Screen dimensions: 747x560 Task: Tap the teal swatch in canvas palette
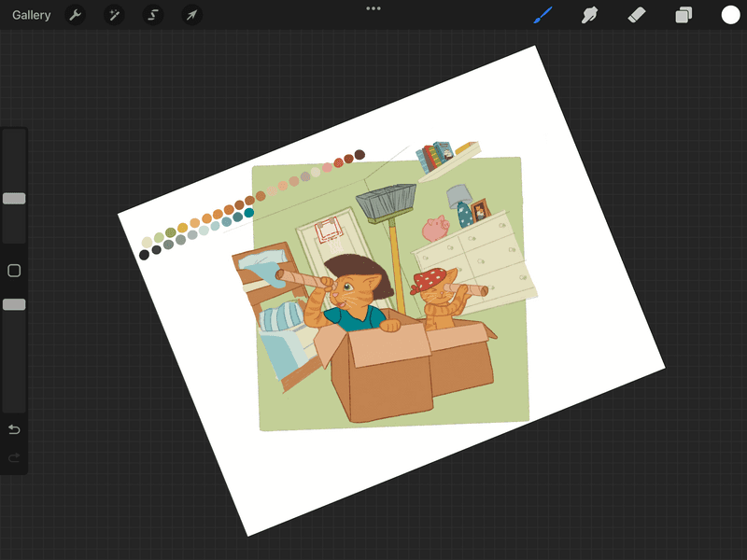pyautogui.click(x=249, y=213)
